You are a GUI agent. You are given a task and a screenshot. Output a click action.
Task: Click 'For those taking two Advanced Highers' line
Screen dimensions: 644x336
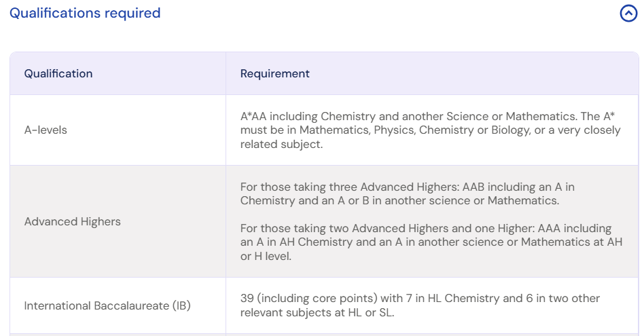(426, 228)
